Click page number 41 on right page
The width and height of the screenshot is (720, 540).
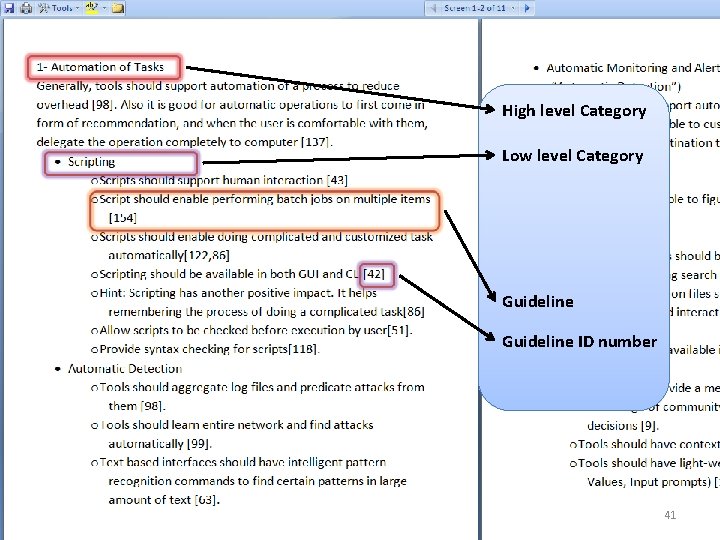click(670, 515)
